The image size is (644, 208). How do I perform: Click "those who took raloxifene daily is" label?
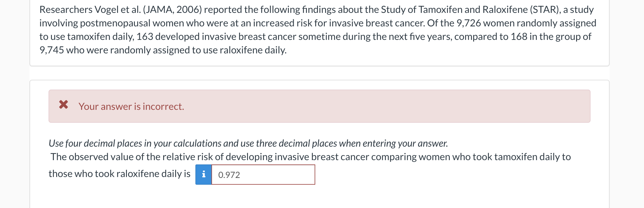[120, 174]
